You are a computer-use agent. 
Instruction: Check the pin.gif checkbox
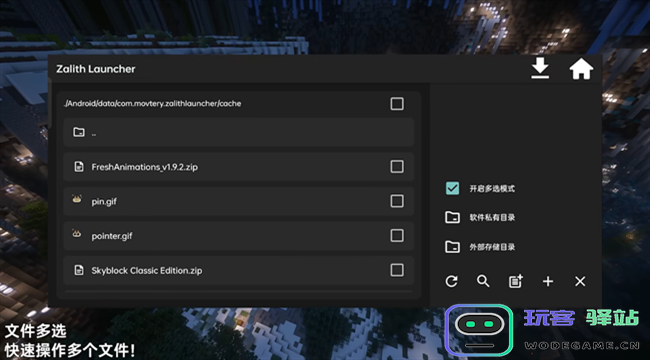[397, 201]
